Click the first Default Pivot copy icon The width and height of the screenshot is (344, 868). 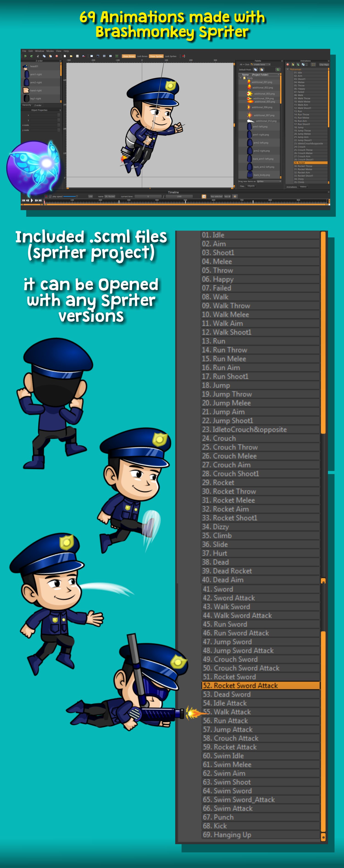click(255, 70)
